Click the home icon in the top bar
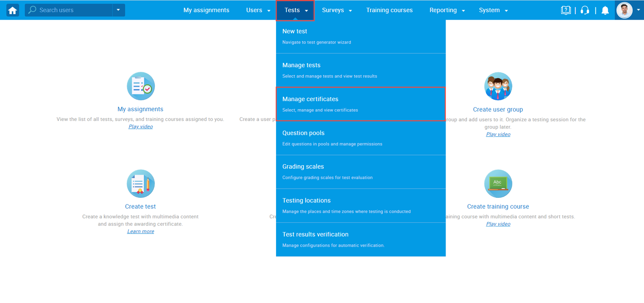The height and width of the screenshot is (303, 644). (12, 10)
